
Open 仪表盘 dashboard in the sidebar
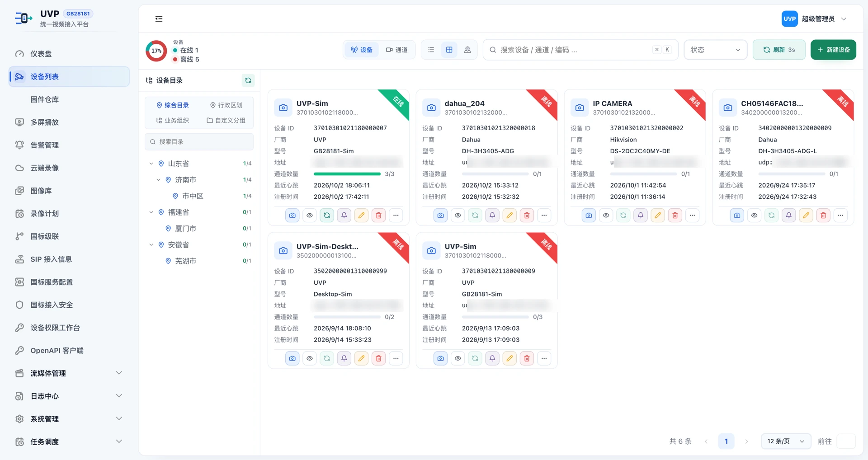[x=69, y=54]
